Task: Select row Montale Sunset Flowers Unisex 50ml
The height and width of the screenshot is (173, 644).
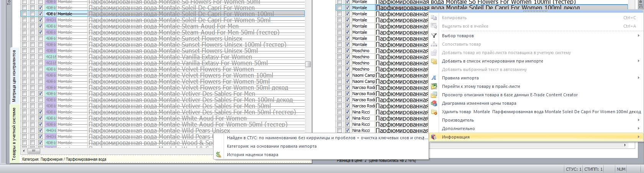Action: pyautogui.click(x=163, y=51)
